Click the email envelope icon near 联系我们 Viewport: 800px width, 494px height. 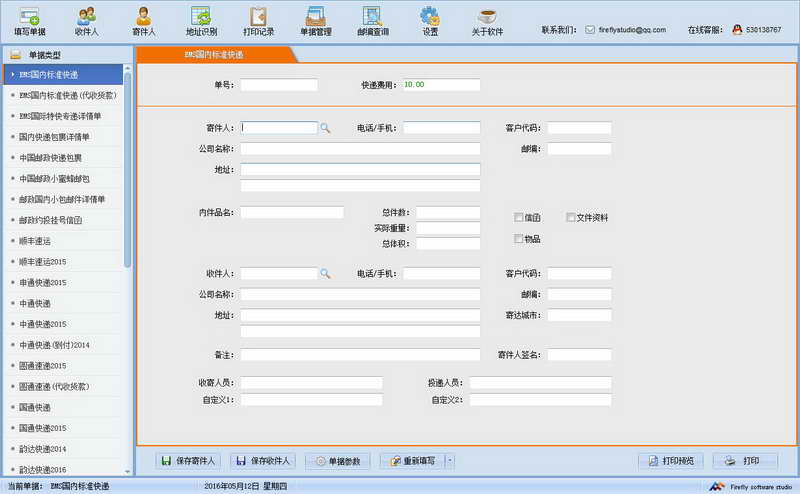tap(590, 30)
